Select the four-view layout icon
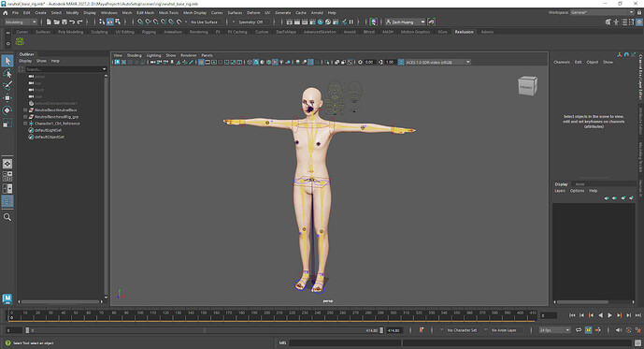The height and width of the screenshot is (349, 644). click(x=7, y=176)
